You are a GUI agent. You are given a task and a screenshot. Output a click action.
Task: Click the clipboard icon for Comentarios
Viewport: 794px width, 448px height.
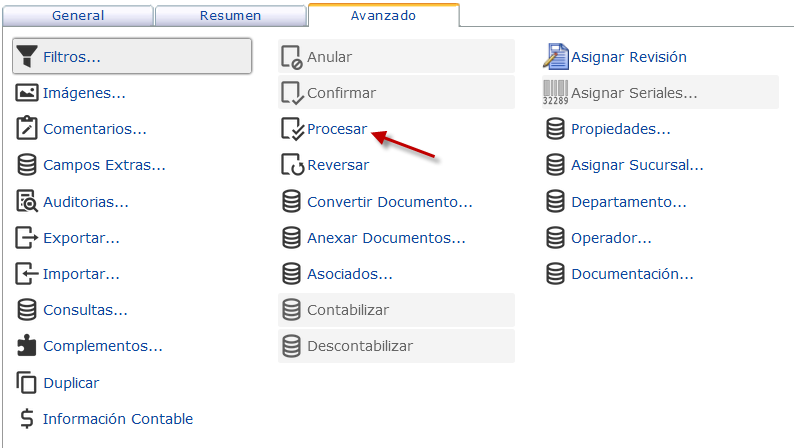click(x=27, y=129)
